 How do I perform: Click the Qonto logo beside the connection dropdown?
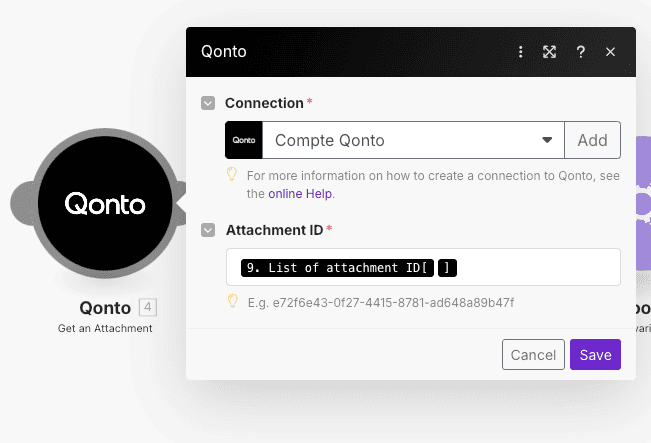coord(244,140)
